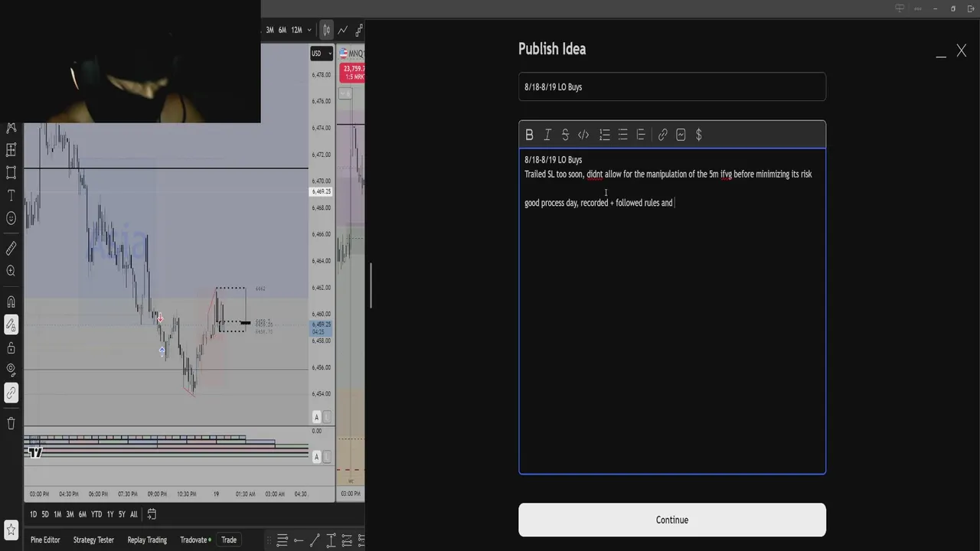Image resolution: width=980 pixels, height=551 pixels.
Task: Click the vertical measure icon at bottom
Action: tap(332, 540)
